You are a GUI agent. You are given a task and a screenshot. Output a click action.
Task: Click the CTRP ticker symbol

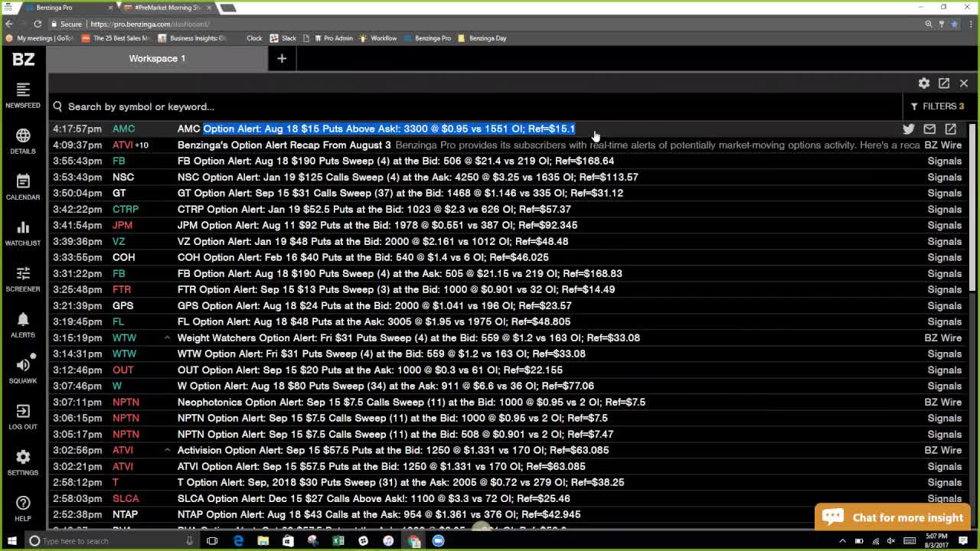(126, 209)
